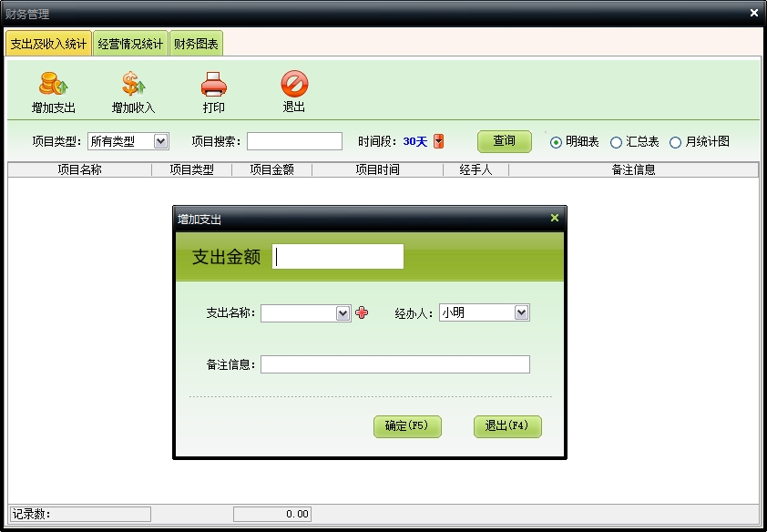Image resolution: width=767 pixels, height=532 pixels.
Task: Expand the 项目类型 dropdown
Action: click(160, 141)
